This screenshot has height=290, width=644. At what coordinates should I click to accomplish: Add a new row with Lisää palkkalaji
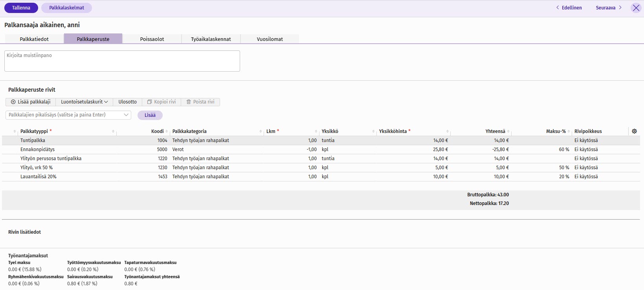[x=31, y=102]
